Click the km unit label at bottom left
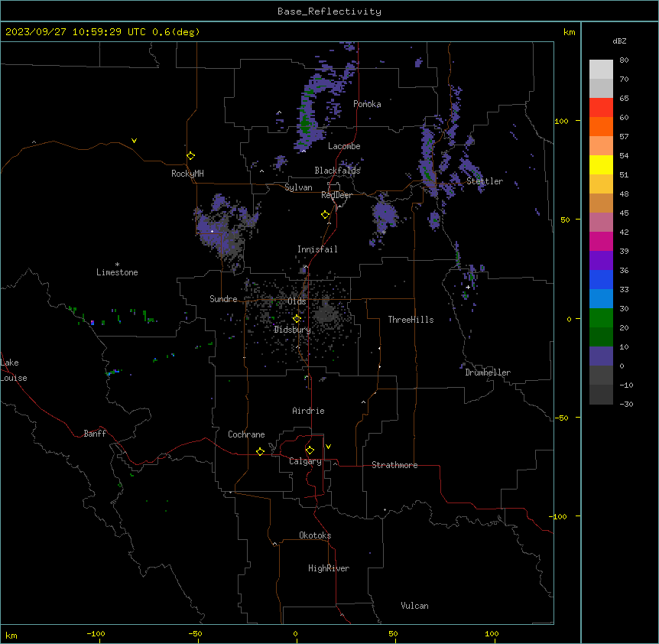 (x=11, y=635)
